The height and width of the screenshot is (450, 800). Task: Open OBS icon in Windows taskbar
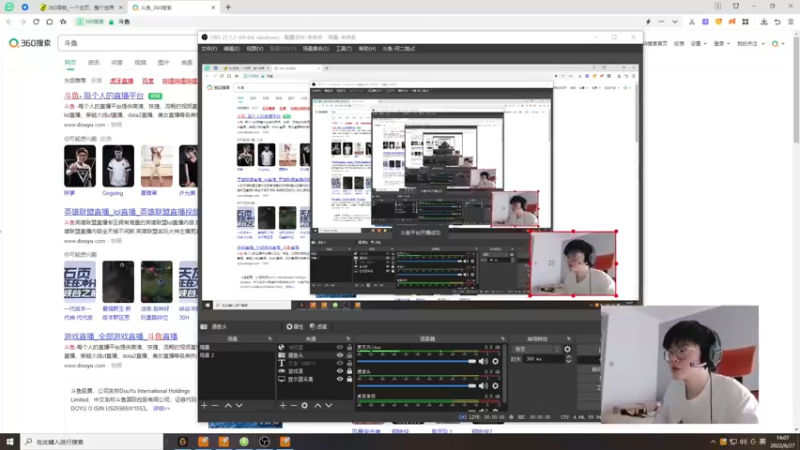click(264, 442)
